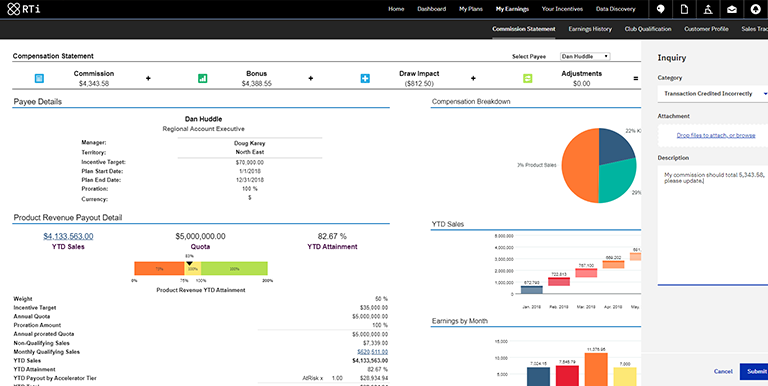Click inside the Description text box

[713, 224]
